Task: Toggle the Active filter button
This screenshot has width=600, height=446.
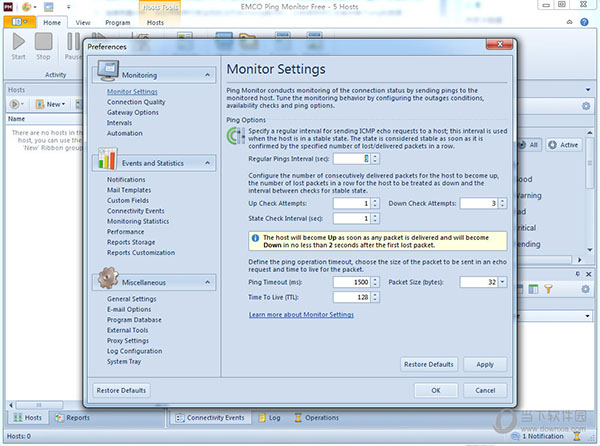Action: [563, 145]
